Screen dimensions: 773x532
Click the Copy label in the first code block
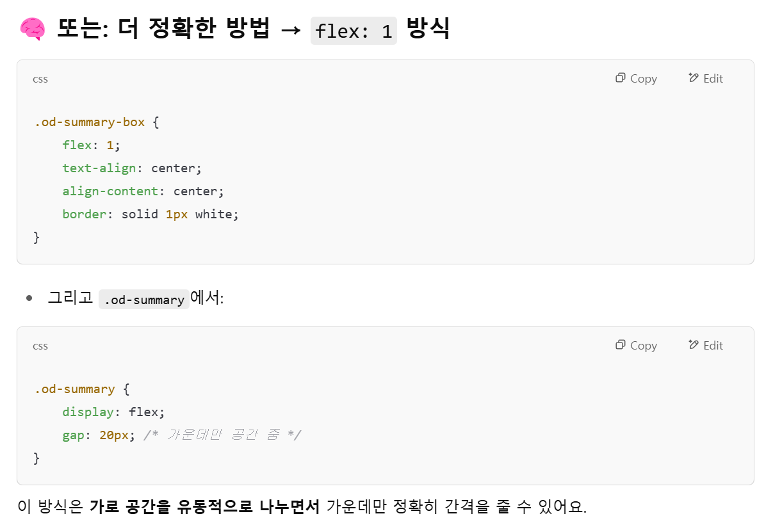pyautogui.click(x=644, y=79)
